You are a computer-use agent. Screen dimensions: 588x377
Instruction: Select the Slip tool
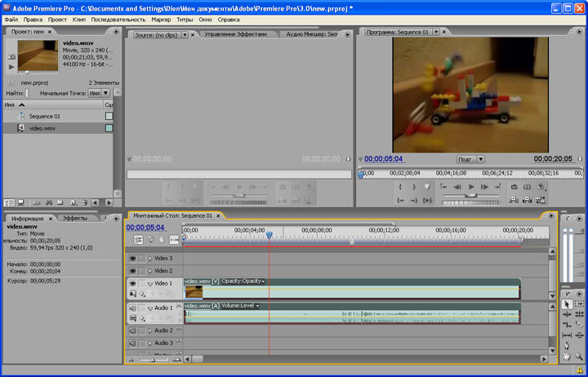(567, 335)
